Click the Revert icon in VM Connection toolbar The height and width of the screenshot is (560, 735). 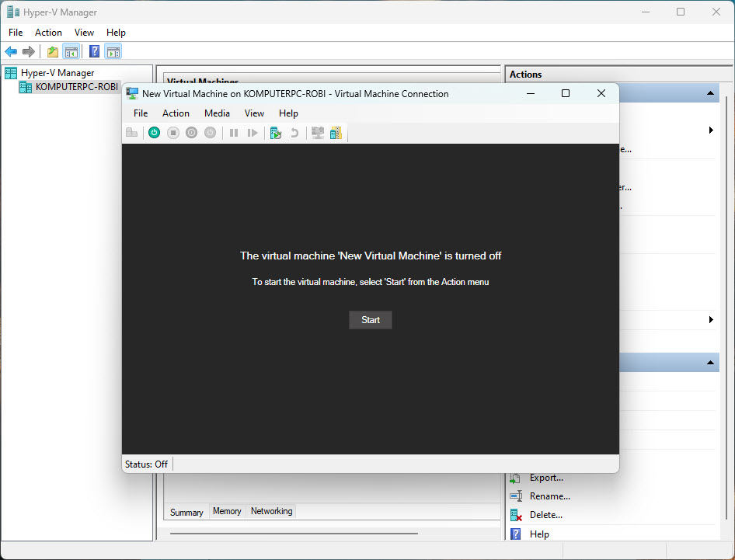(294, 132)
